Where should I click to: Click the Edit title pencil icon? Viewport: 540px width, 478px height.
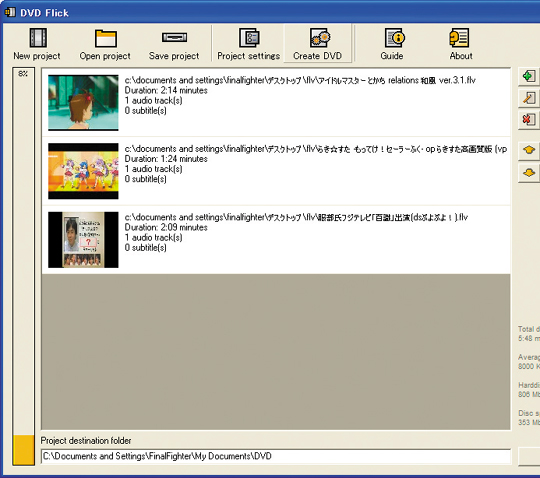529,98
